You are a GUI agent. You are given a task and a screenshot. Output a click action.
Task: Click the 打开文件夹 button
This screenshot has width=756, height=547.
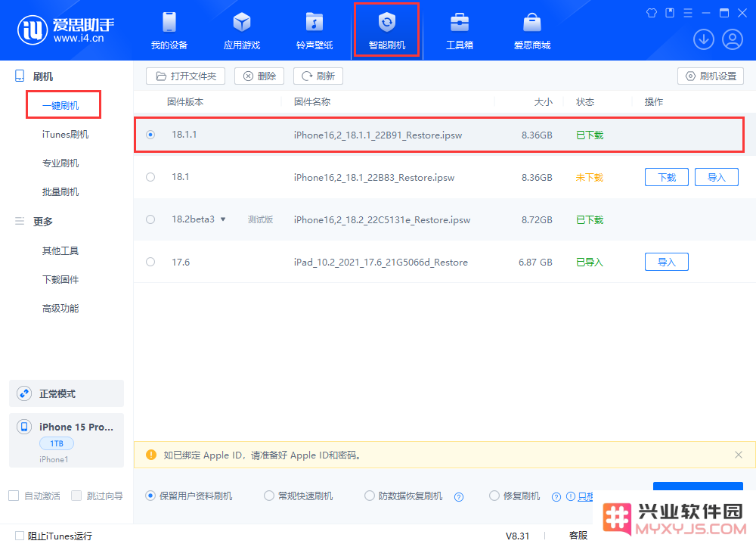186,76
